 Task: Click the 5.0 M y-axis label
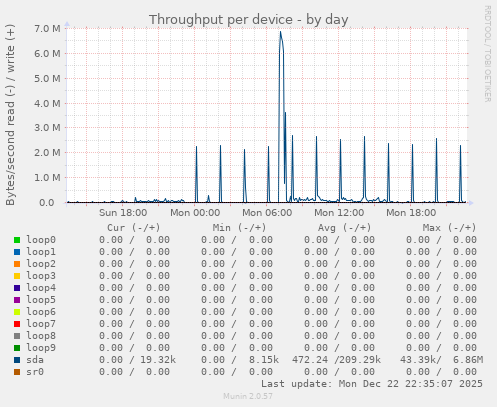pos(47,79)
